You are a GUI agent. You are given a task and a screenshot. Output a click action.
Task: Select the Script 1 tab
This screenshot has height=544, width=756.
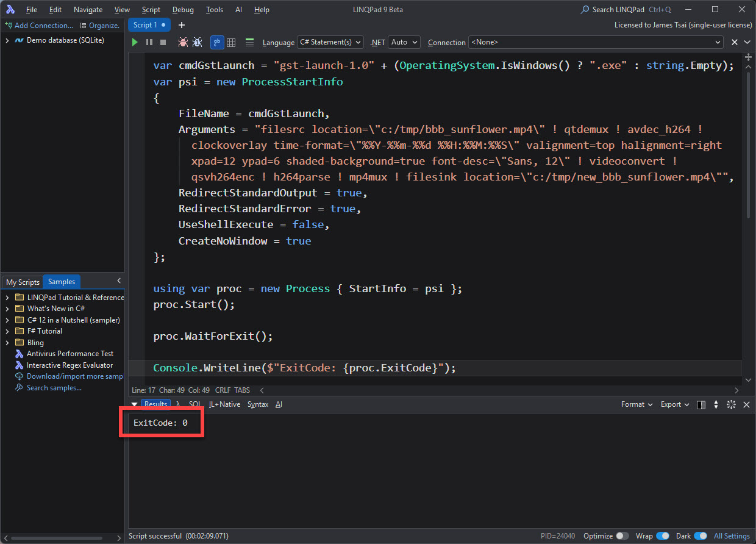[x=149, y=25]
